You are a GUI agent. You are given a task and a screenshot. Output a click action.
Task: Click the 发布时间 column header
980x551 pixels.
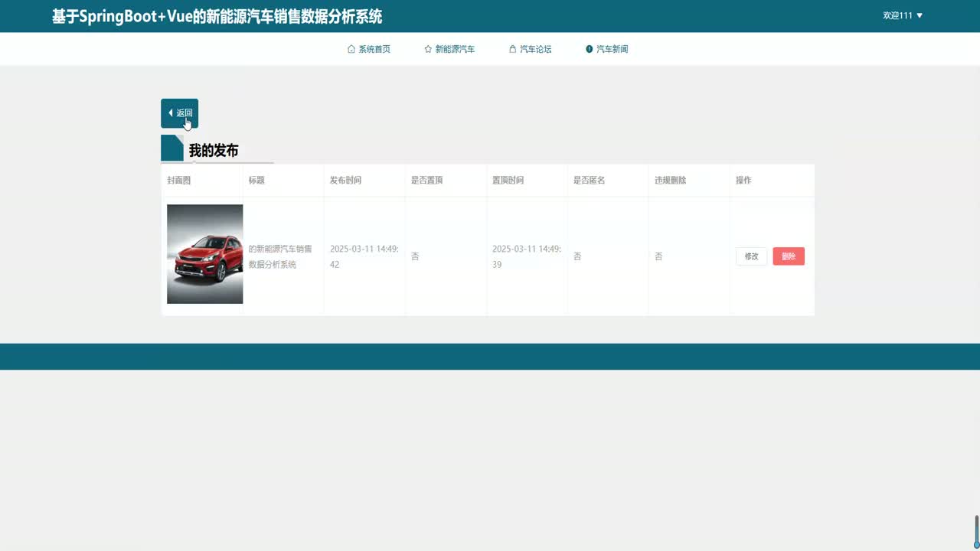pyautogui.click(x=345, y=181)
